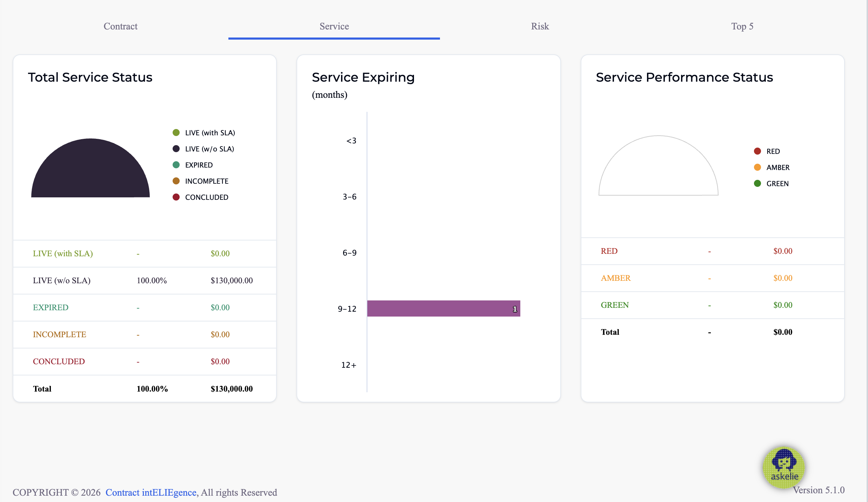This screenshot has width=868, height=502.
Task: Toggle GREEN performance legend item
Action: (771, 183)
